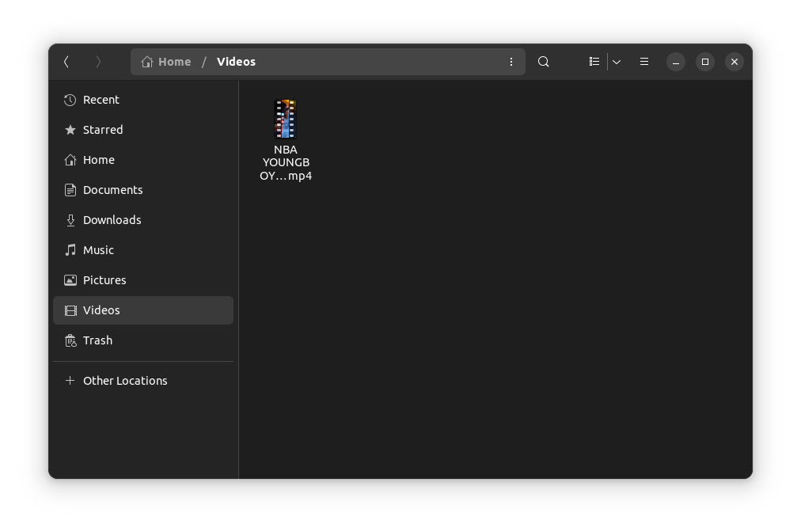The width and height of the screenshot is (801, 532).
Task: Open Pictures via the image icon
Action: 70,279
